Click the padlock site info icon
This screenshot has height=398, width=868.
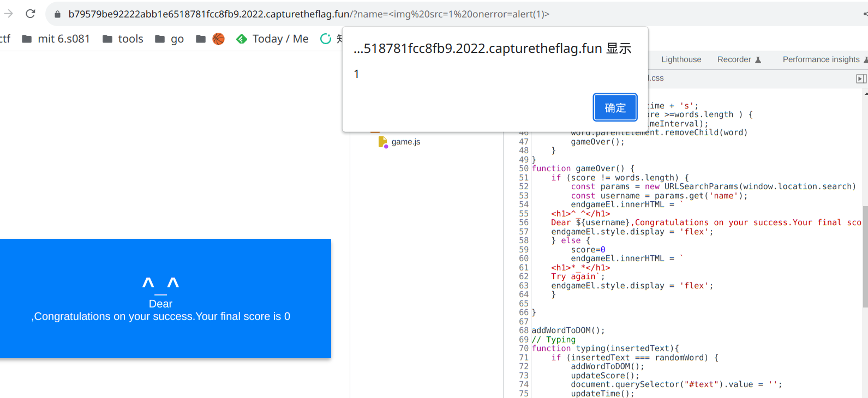click(57, 14)
